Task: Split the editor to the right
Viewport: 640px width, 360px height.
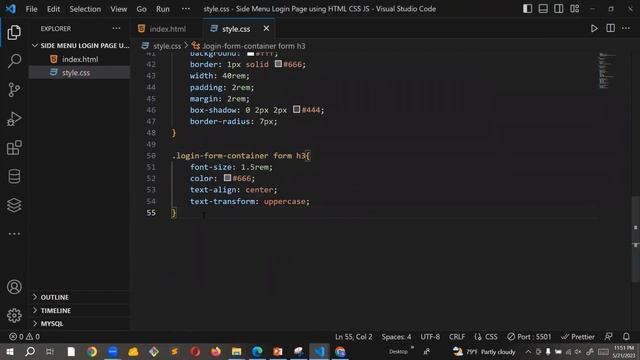Action: click(x=610, y=29)
